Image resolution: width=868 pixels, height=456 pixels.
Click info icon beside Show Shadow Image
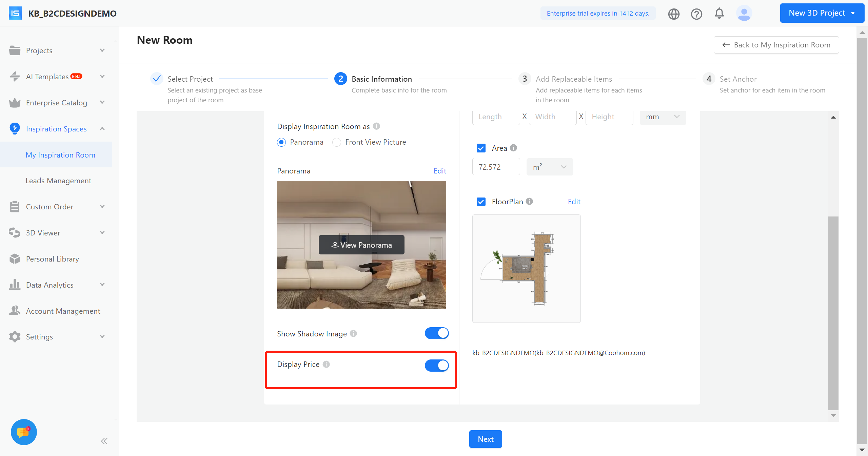(x=353, y=334)
